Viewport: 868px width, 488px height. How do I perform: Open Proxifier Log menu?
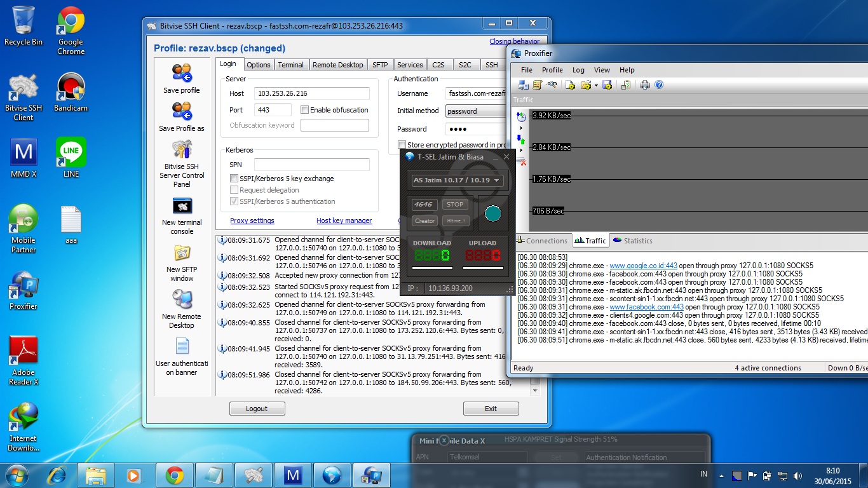pyautogui.click(x=578, y=70)
